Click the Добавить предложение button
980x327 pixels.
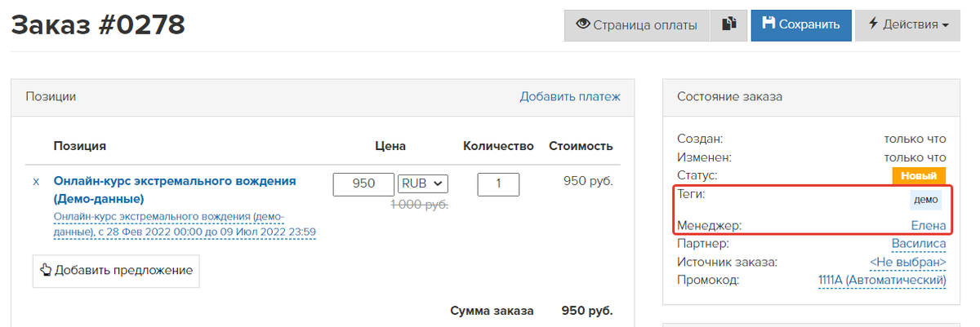pos(116,270)
